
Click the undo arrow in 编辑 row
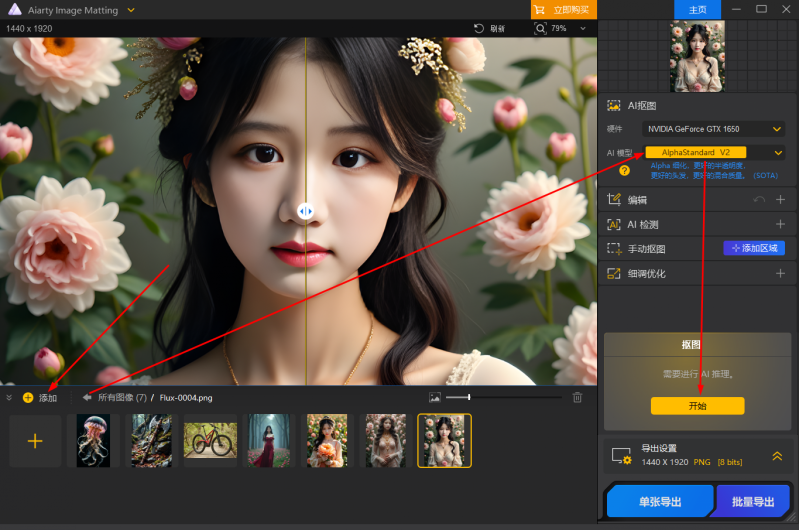(759, 199)
